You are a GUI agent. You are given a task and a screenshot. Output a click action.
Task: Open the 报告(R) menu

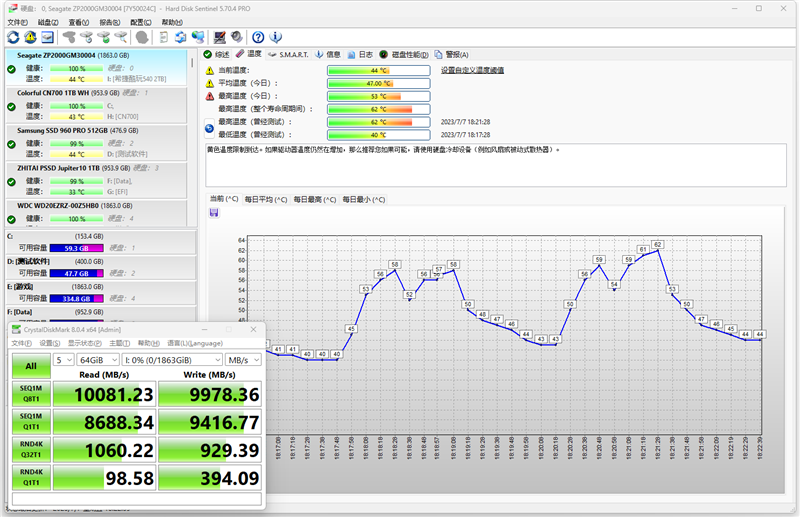point(110,22)
